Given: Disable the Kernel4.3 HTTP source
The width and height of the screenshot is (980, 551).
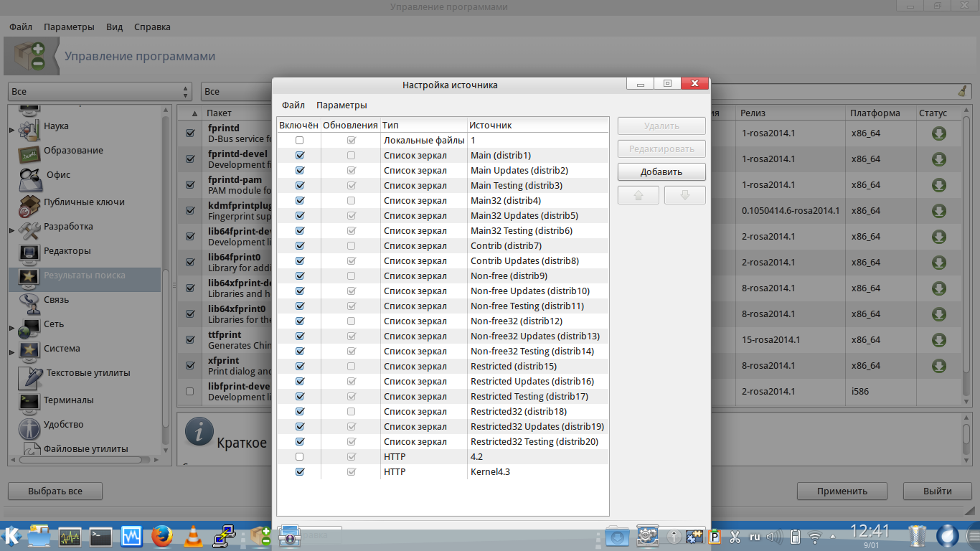Looking at the screenshot, I should (x=300, y=472).
